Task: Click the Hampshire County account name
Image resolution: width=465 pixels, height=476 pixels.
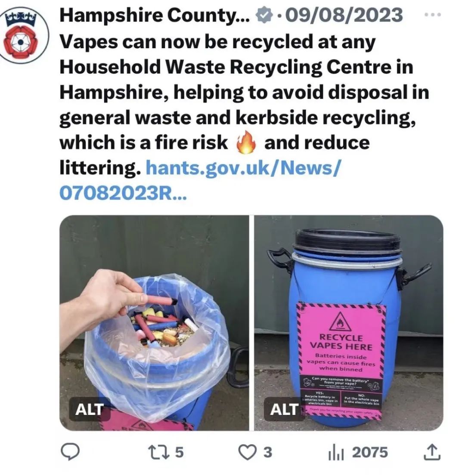Action: click(154, 15)
